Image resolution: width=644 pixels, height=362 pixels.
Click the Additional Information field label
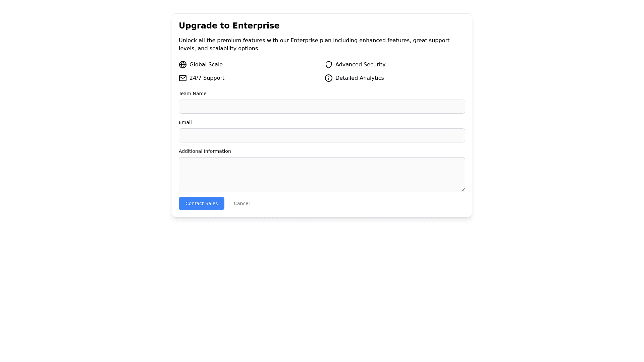tap(205, 151)
